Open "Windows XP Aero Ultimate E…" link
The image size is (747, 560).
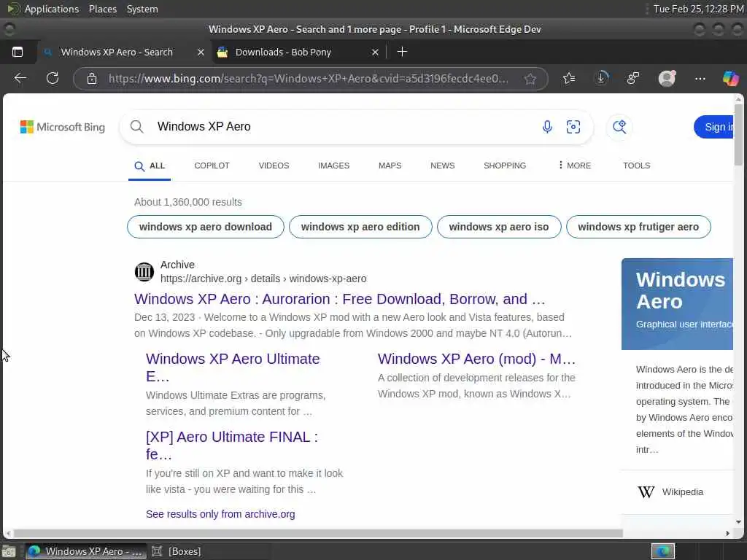(x=233, y=367)
